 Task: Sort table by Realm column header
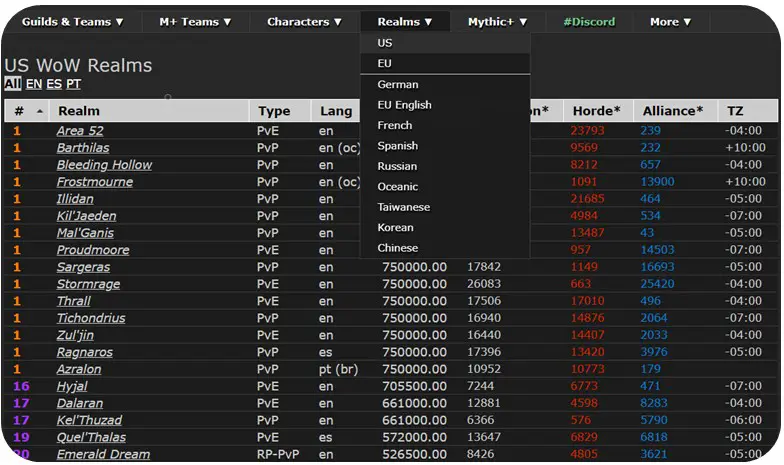[149, 111]
